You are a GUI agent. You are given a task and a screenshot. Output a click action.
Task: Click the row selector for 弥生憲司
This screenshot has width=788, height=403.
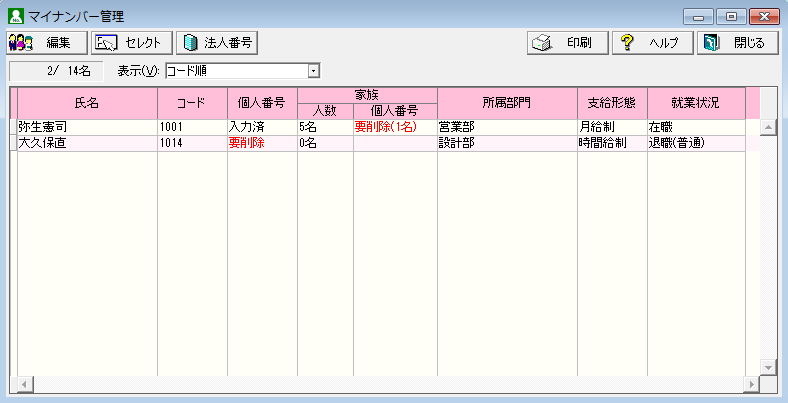[14, 127]
